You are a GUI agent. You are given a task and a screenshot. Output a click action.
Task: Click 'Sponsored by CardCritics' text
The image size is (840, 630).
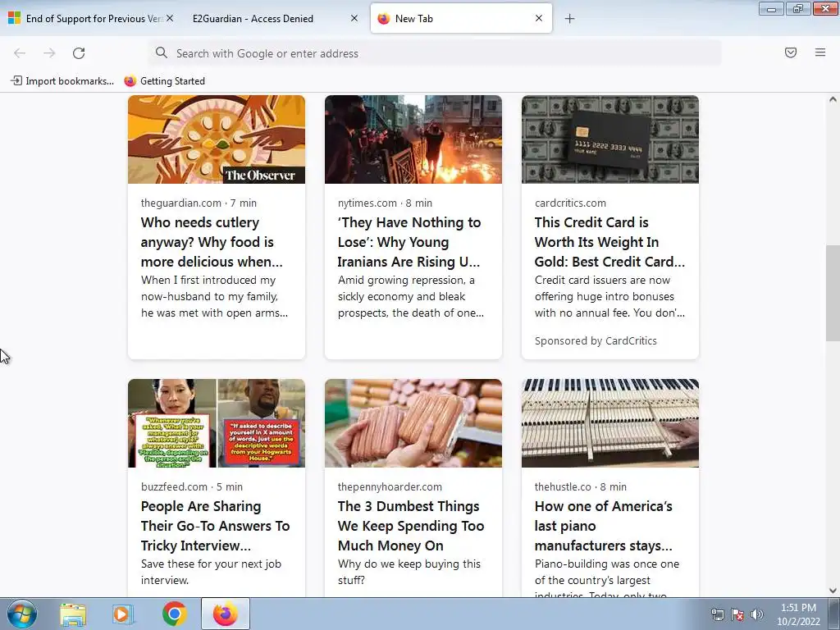tap(596, 340)
